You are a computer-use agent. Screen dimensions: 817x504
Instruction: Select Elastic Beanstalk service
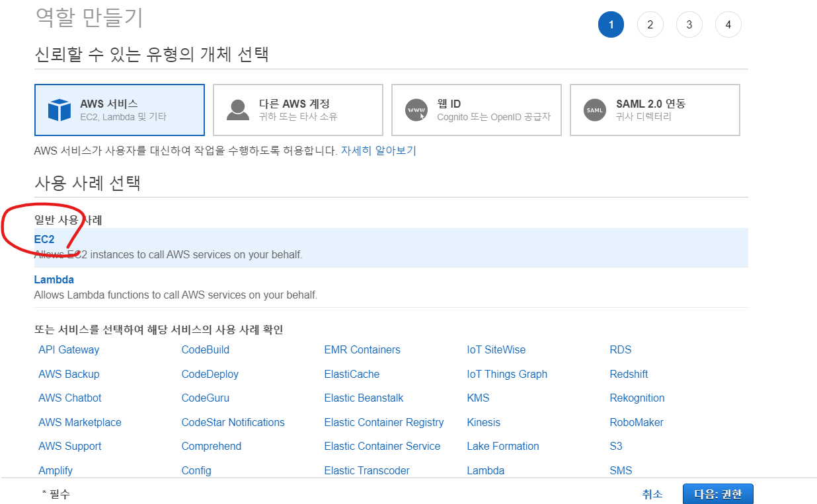(x=364, y=398)
